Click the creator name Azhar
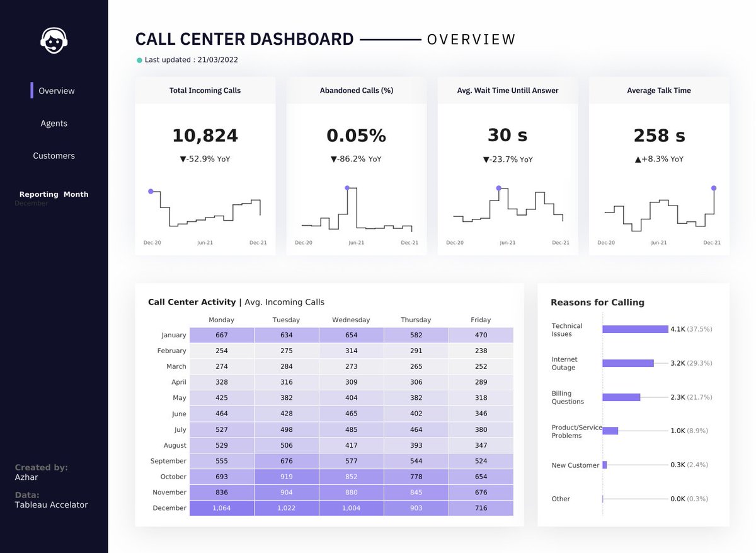This screenshot has height=553, width=756. pyautogui.click(x=26, y=477)
